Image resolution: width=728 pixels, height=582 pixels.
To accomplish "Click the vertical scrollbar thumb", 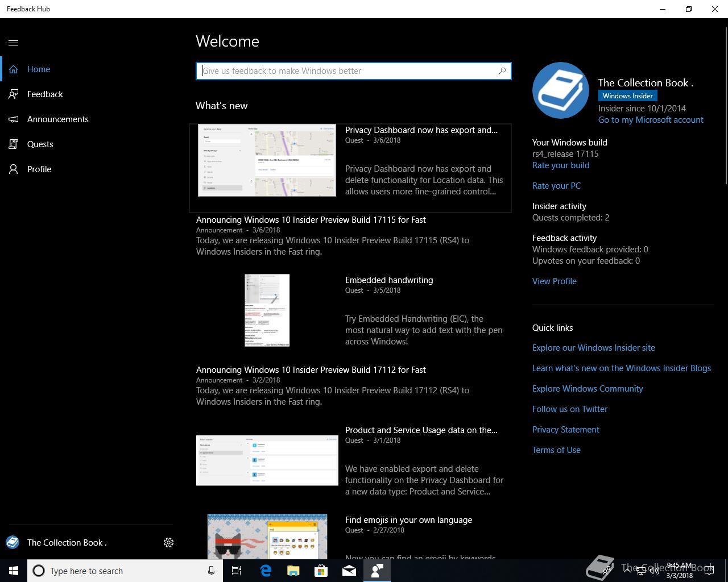I will tap(725, 106).
